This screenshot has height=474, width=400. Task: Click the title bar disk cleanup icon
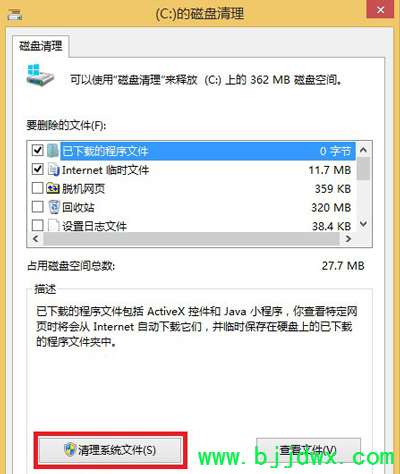(15, 14)
